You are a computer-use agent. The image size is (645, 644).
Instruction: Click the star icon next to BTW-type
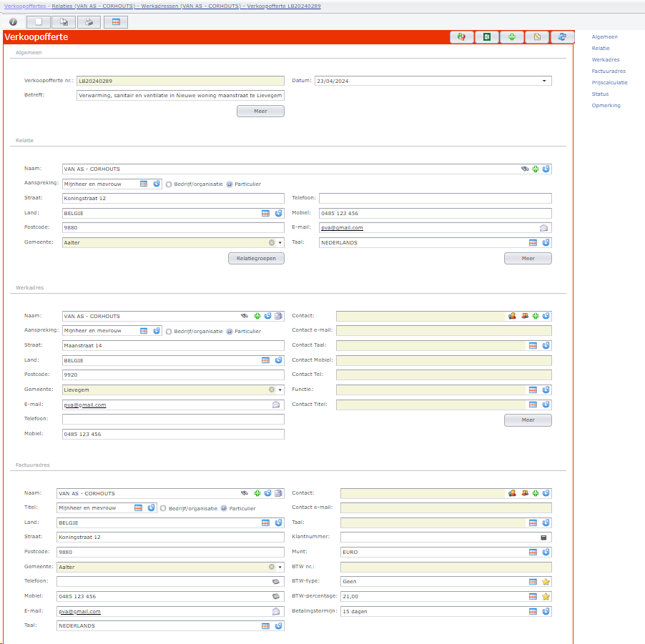pos(546,582)
